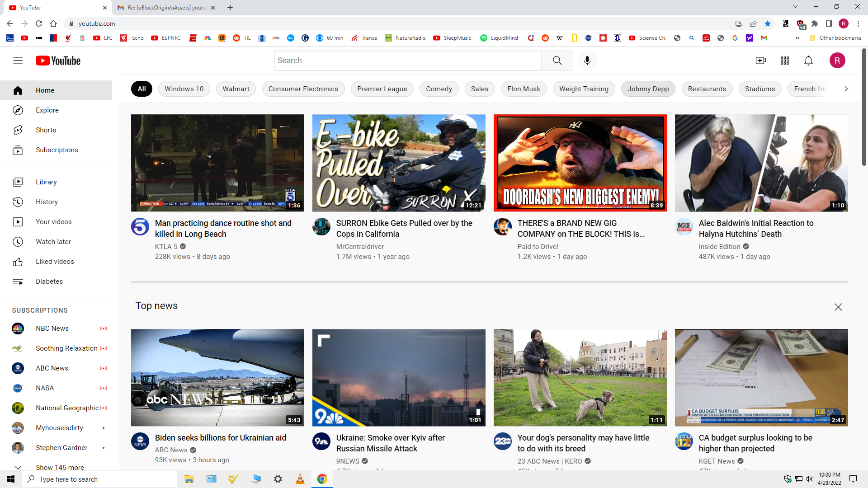Toggle the bookmark star in the address bar
The height and width of the screenshot is (488, 868).
point(768,23)
